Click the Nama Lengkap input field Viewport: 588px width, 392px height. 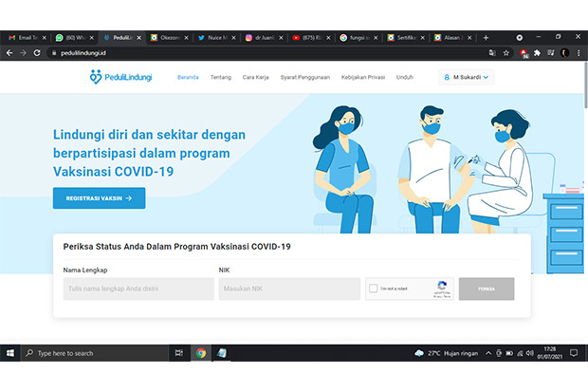[138, 289]
